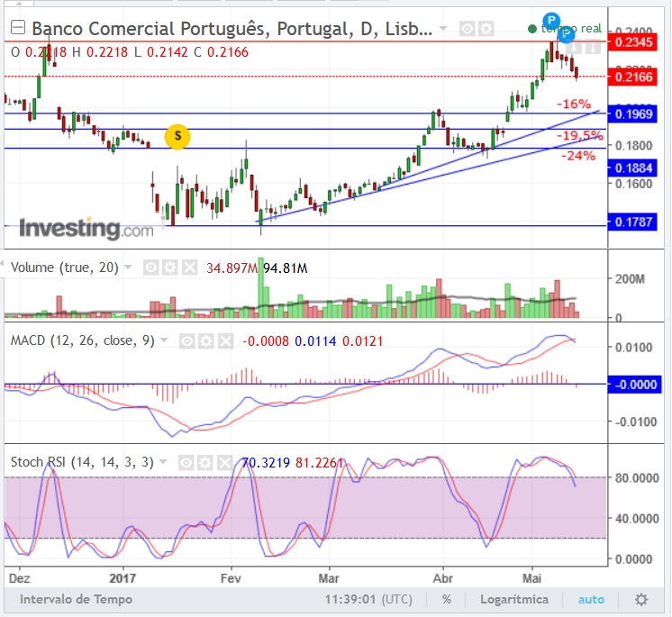Click the Banco Comercial Português chart title
The width and height of the screenshot is (672, 617).
232,29
